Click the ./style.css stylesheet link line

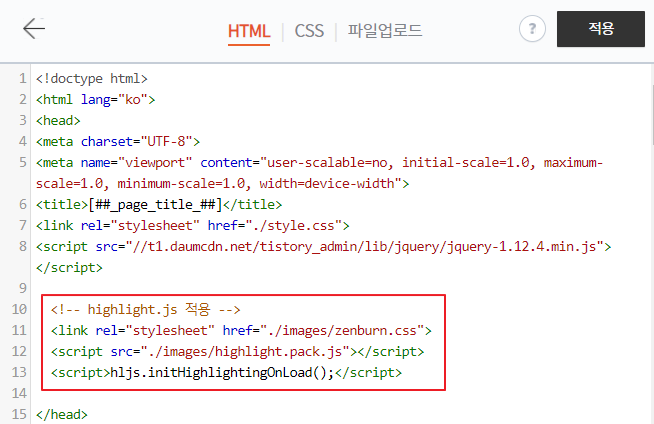pyautogui.click(x=193, y=226)
